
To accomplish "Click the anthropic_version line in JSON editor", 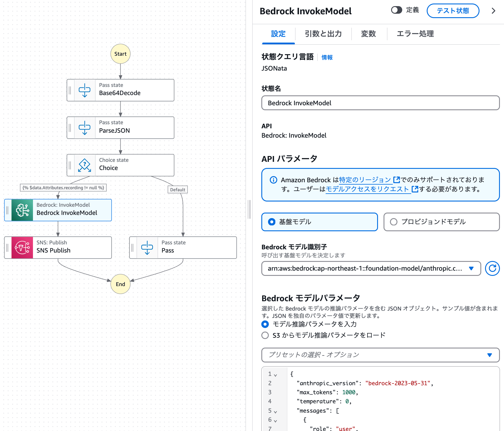I will [365, 383].
